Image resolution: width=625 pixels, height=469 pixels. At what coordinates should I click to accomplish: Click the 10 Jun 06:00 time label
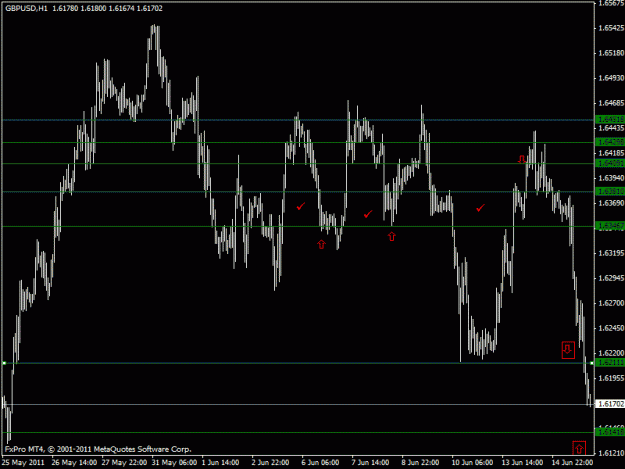tap(472, 463)
